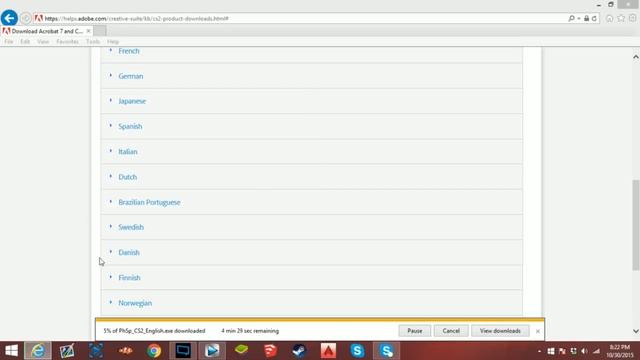Click the volume speaker tray icon
640x360 pixels.
click(584, 351)
